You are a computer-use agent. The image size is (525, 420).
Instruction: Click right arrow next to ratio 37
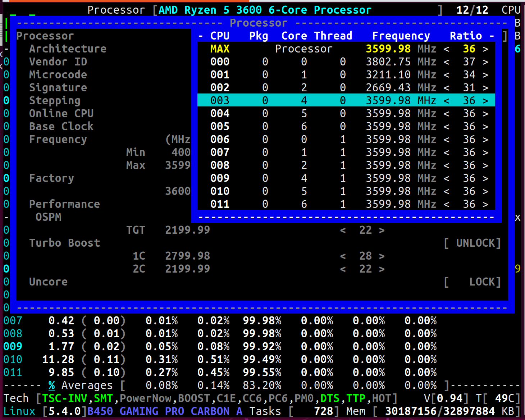coord(485,62)
